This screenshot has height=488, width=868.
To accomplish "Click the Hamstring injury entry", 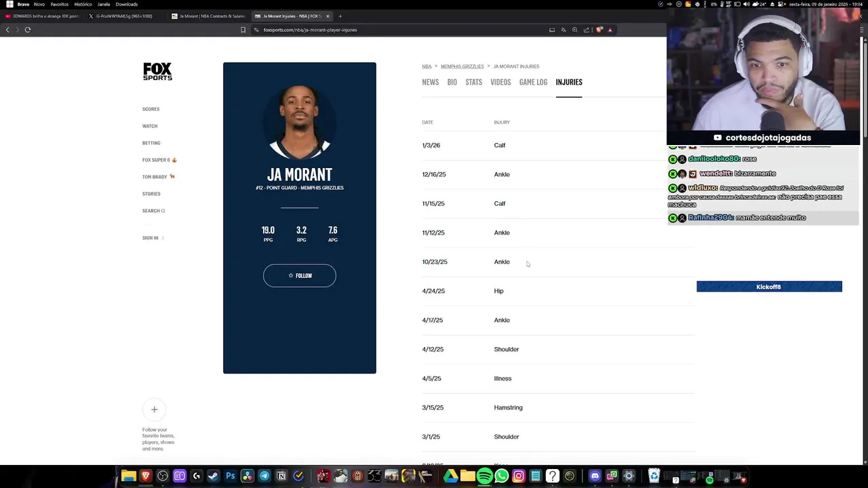I will click(x=508, y=407).
